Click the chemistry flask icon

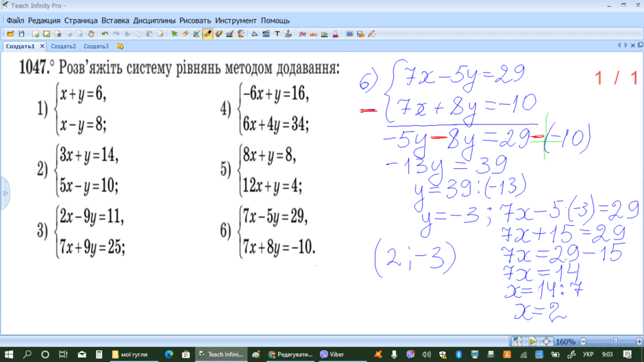[336, 34]
